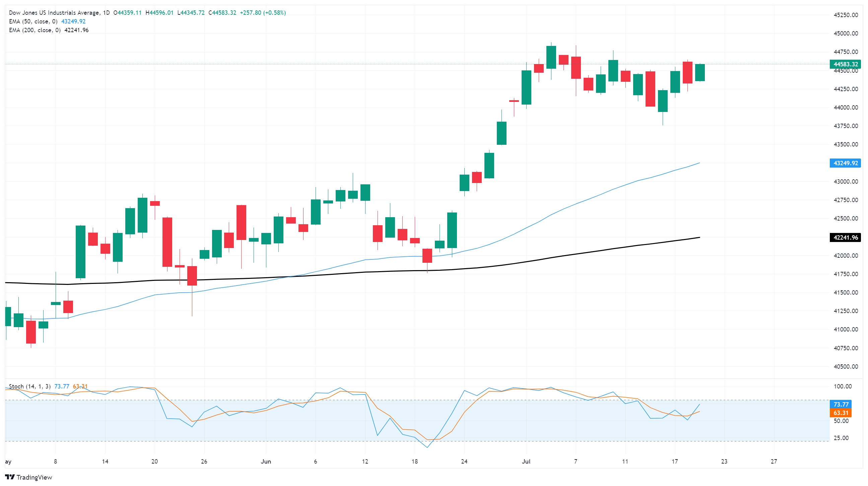
Task: Select the Stoch (14, 1, 3) legend
Action: 30,386
